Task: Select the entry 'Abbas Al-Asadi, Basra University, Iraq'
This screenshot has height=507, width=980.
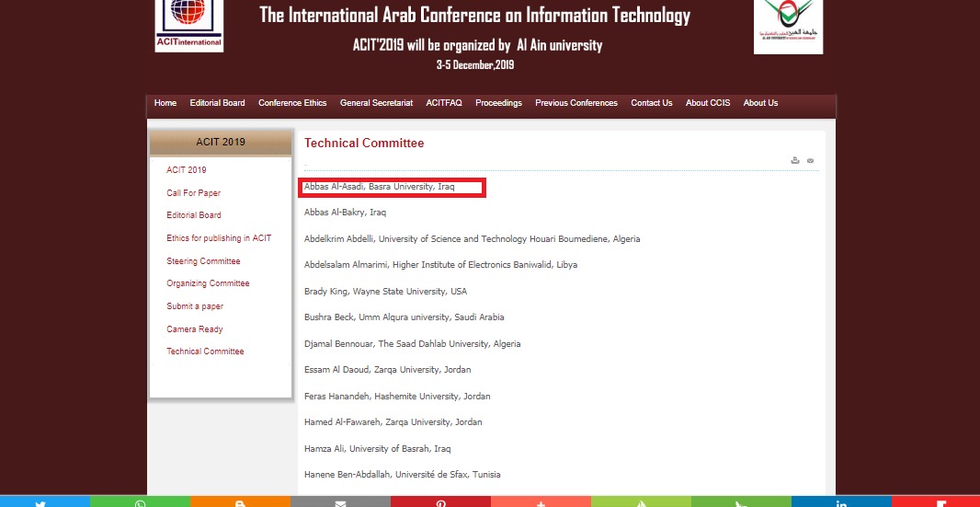Action: 380,187
